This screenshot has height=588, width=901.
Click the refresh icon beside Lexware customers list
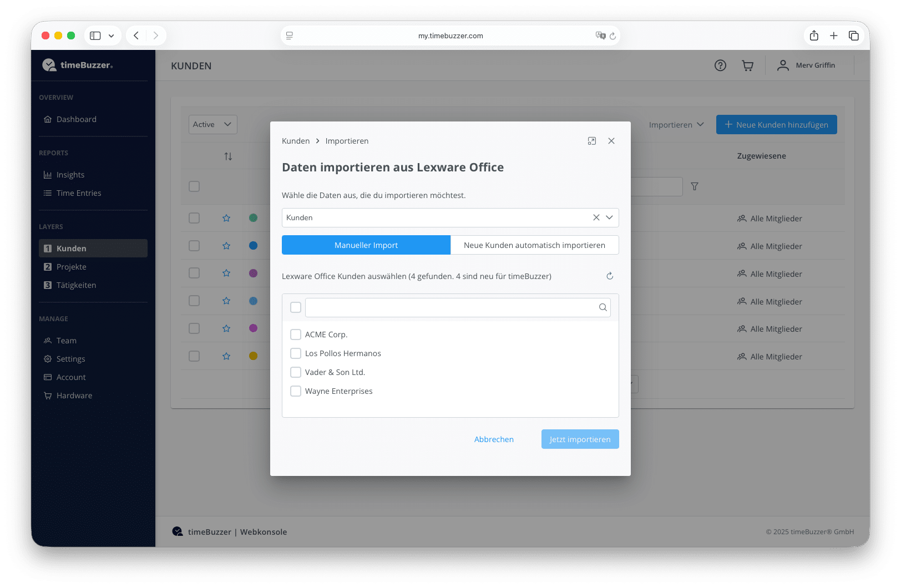[610, 276]
